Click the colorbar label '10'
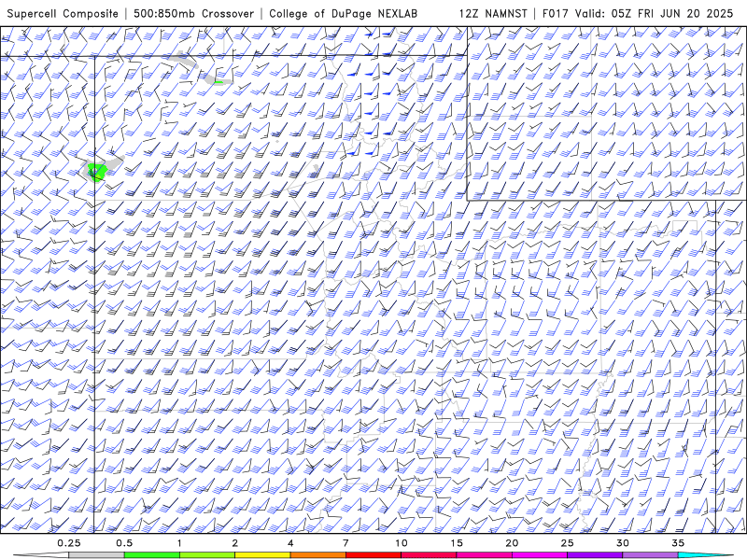 click(x=402, y=543)
